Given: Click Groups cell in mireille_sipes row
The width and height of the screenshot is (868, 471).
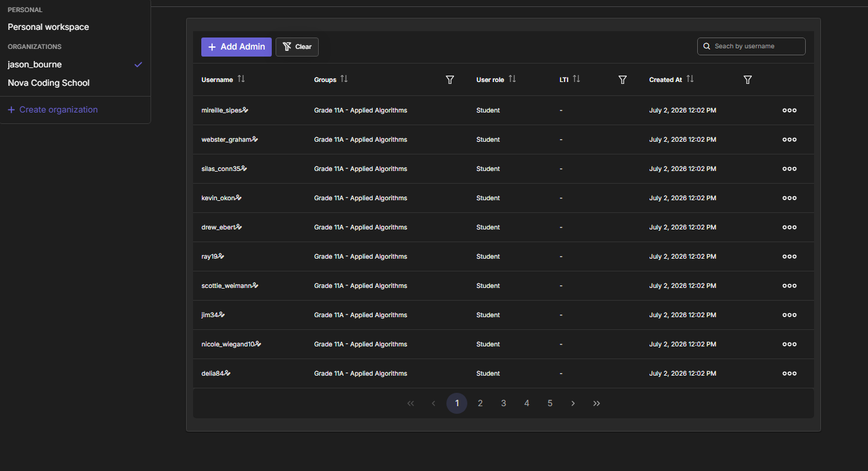Looking at the screenshot, I should (x=361, y=111).
